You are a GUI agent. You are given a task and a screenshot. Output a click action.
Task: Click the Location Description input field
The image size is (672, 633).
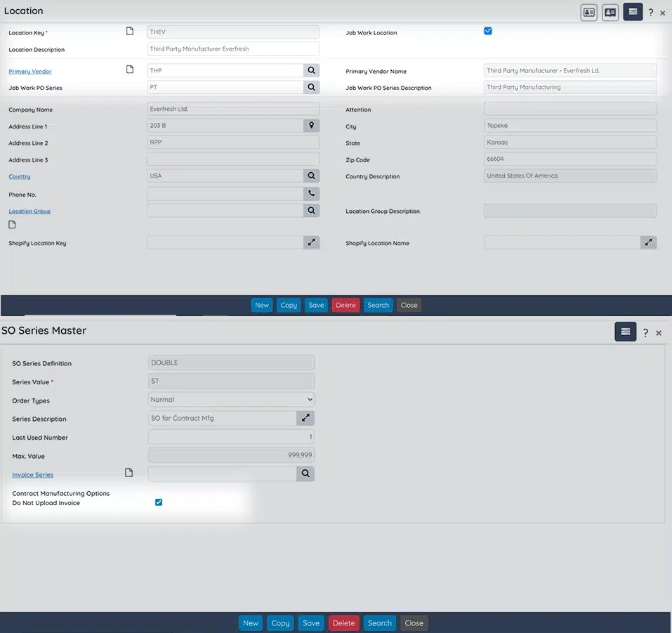[x=233, y=49]
